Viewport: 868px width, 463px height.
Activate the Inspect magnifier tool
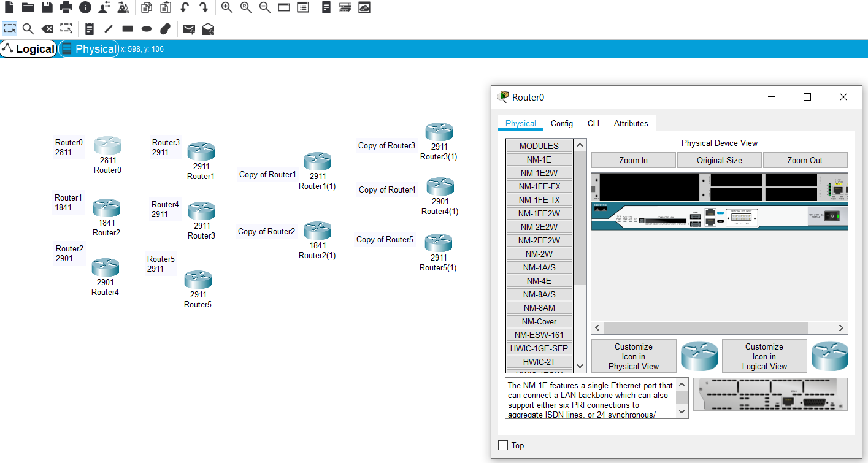click(28, 28)
